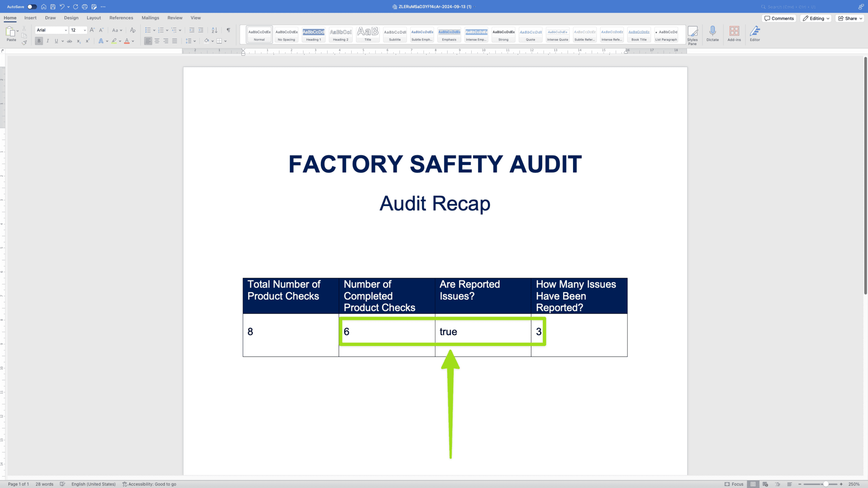Open the Editor pen icon
This screenshot has height=488, width=868.
click(754, 33)
